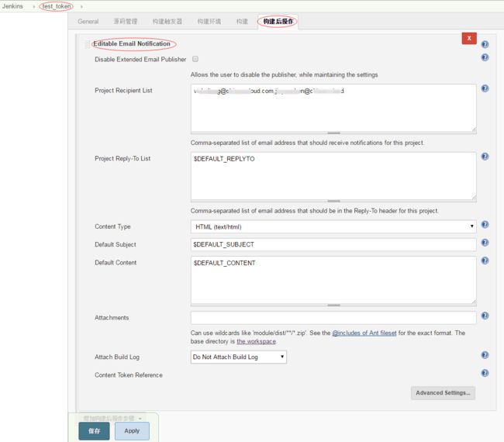Grab the resize bar below Default Content

(x=333, y=306)
